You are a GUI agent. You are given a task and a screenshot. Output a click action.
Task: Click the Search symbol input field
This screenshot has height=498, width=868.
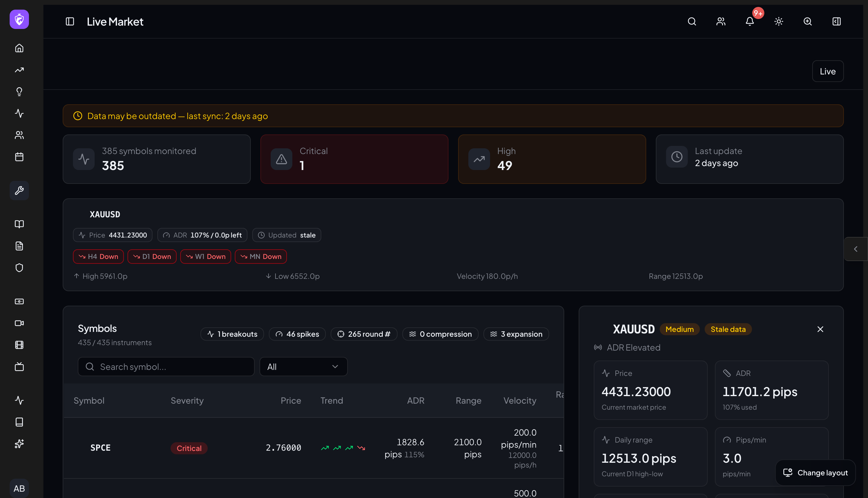[x=166, y=367]
